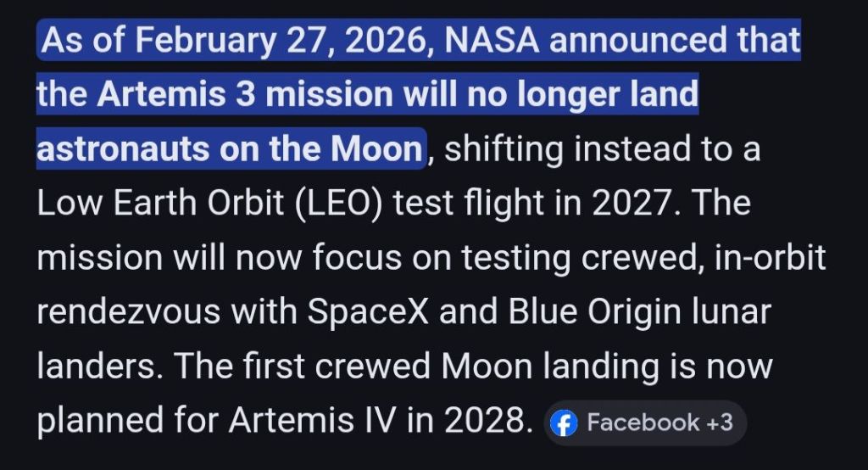Viewport: 868px width, 470px height.
Task: Open the Facebook +3 sources chip
Action: [x=644, y=422]
